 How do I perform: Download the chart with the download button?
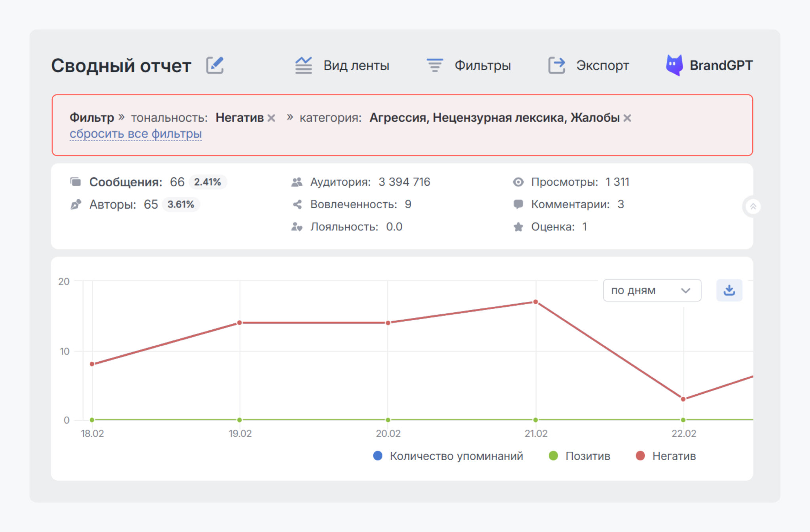pos(729,291)
